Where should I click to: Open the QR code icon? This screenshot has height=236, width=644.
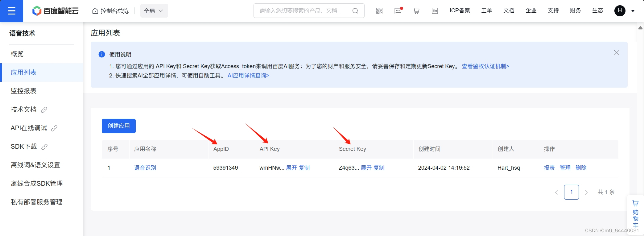379,11
